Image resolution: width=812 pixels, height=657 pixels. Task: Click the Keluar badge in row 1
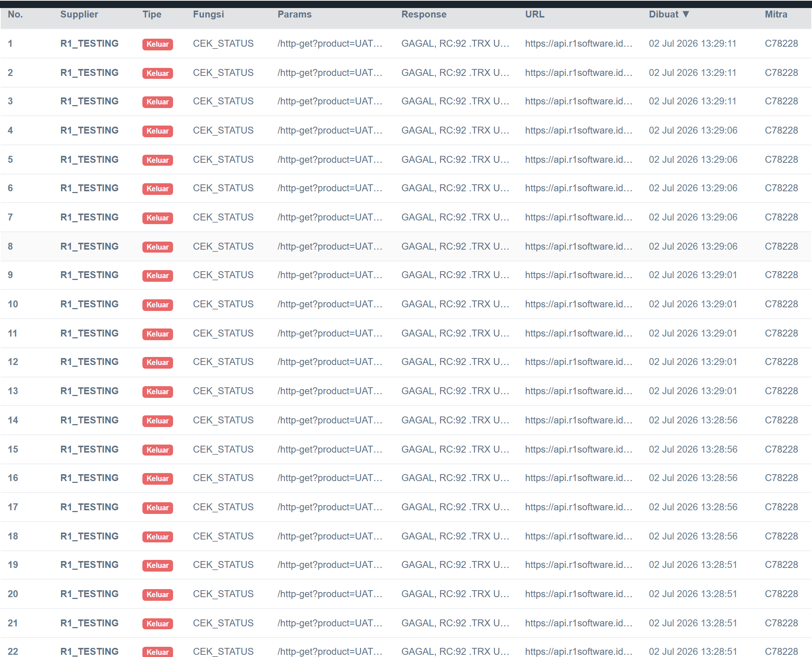157,44
